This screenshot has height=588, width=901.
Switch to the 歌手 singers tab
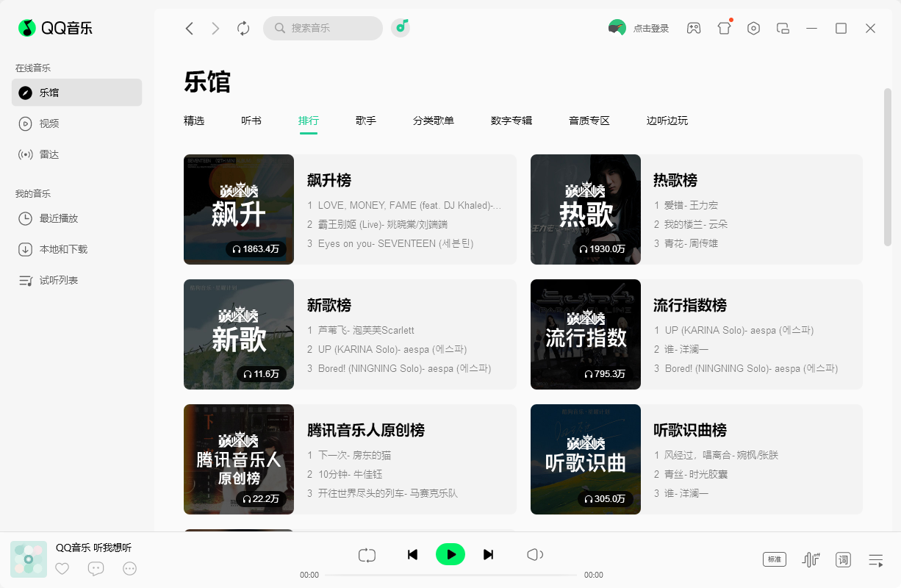pyautogui.click(x=365, y=121)
